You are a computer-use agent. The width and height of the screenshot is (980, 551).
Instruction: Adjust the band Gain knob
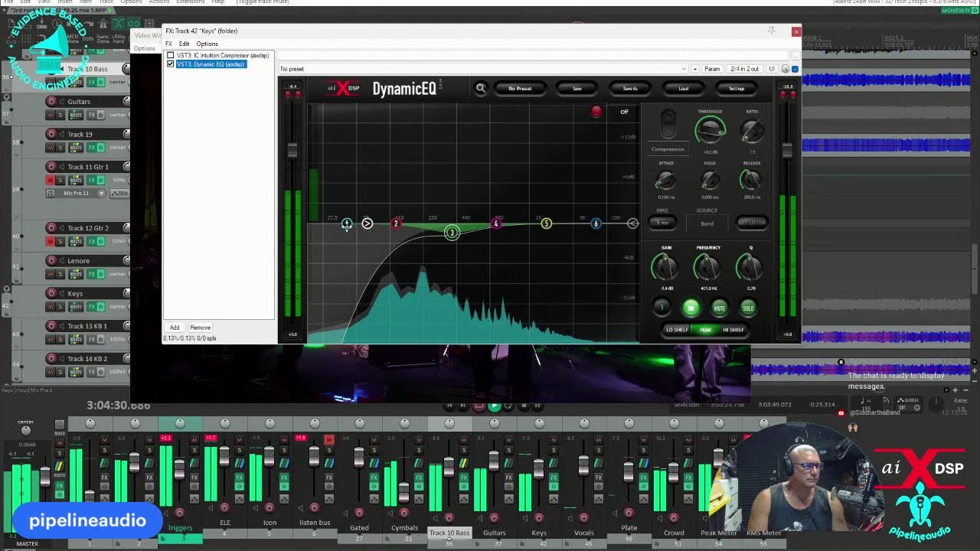pos(665,268)
